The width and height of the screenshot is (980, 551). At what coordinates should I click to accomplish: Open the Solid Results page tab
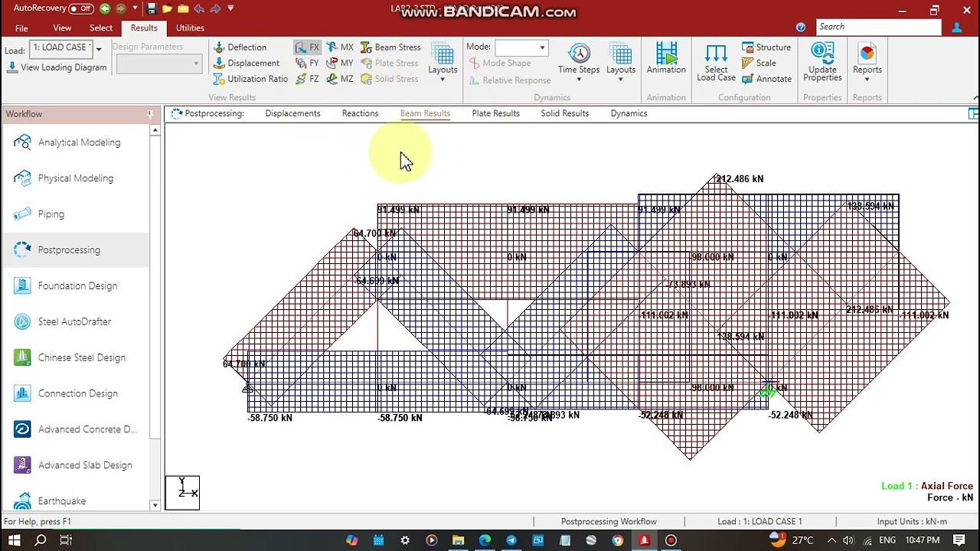564,113
